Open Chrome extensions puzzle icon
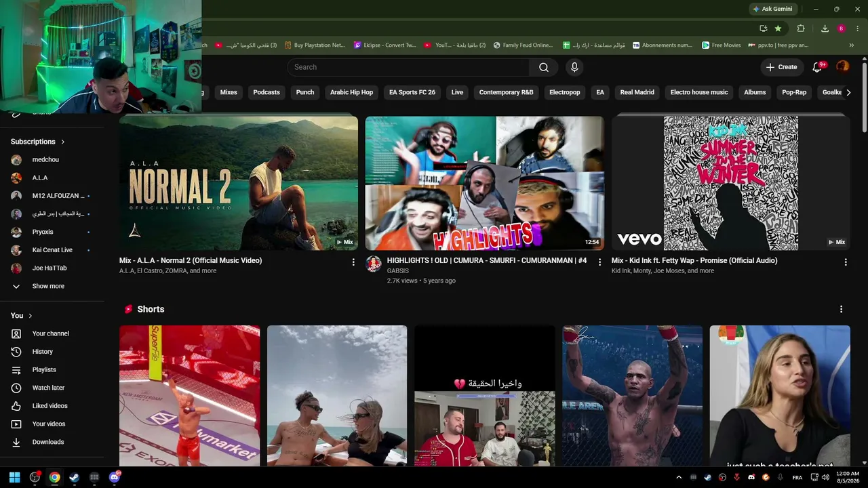 coord(801,28)
